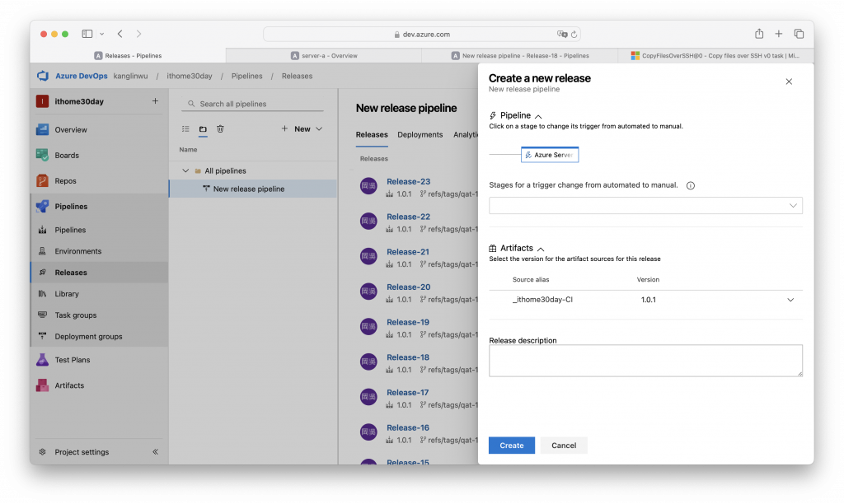The height and width of the screenshot is (504, 844).
Task: Open Safari sidebar options dropdown arrow
Action: (x=101, y=34)
